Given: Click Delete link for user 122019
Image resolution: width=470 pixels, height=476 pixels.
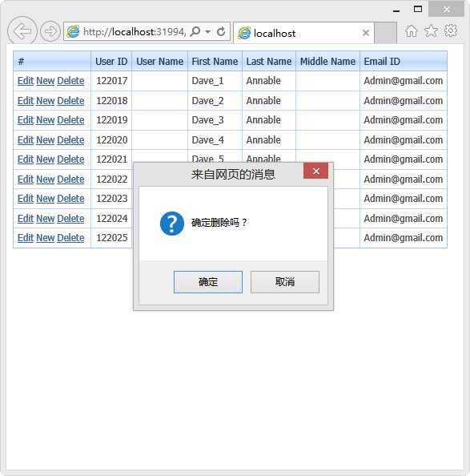Looking at the screenshot, I should 70,120.
